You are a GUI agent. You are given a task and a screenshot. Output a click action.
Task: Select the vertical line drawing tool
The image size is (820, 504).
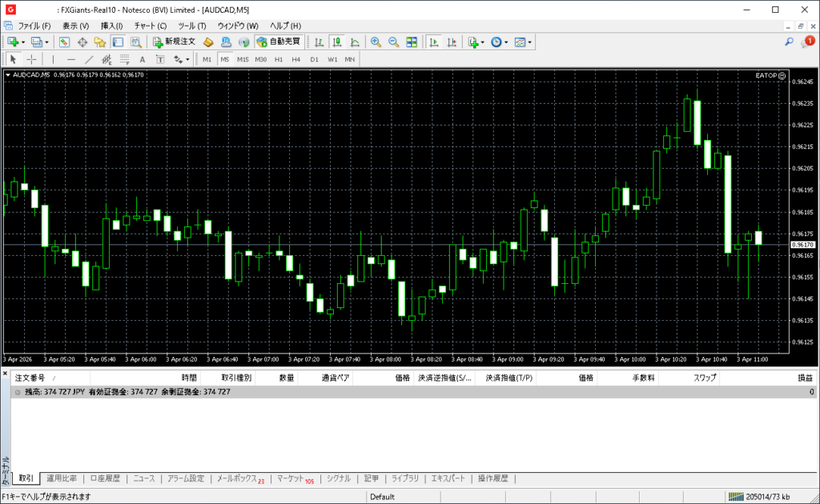54,59
